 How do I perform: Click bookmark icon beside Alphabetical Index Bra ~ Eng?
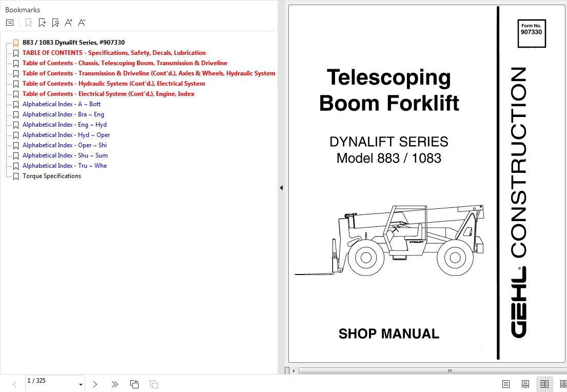point(16,114)
